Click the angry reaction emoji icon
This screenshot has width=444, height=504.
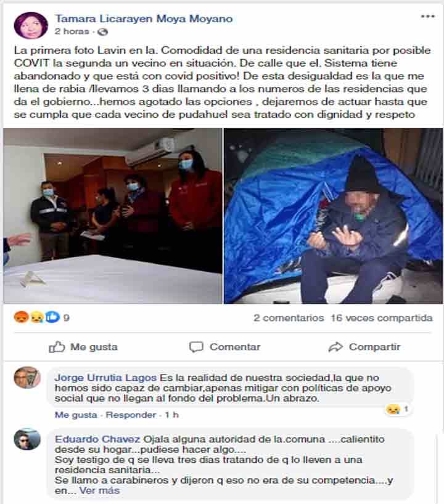click(21, 317)
